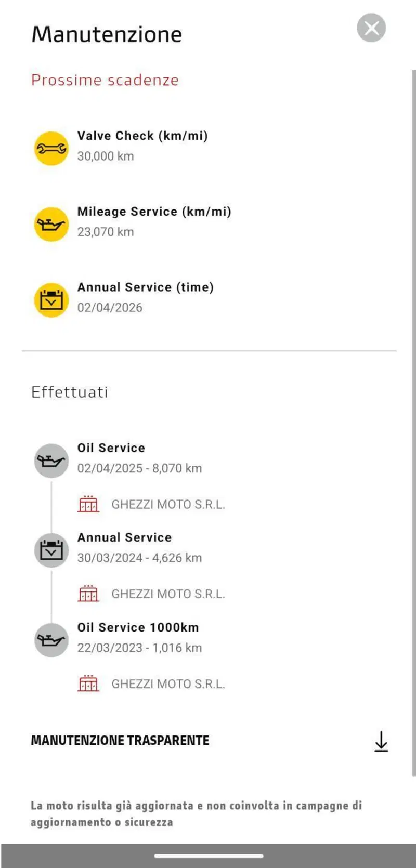416x868 pixels.
Task: Tap the gray Annual Service calendar icon
Action: coord(51,550)
